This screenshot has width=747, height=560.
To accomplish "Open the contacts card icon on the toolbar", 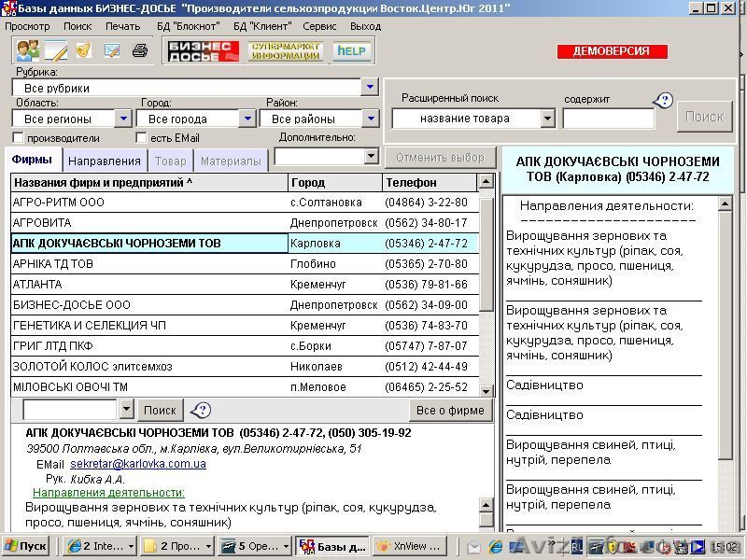I will [x=26, y=51].
